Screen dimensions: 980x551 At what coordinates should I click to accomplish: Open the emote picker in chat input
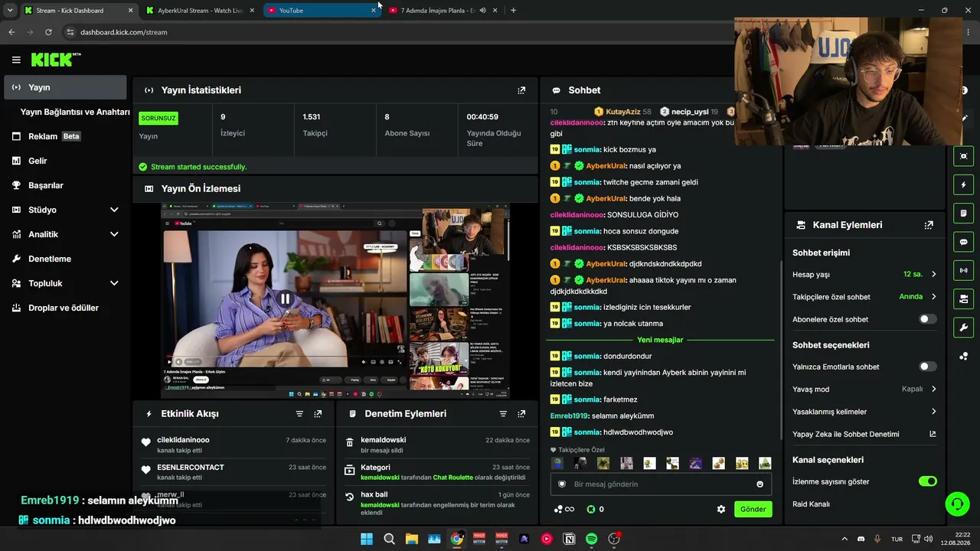click(x=759, y=484)
